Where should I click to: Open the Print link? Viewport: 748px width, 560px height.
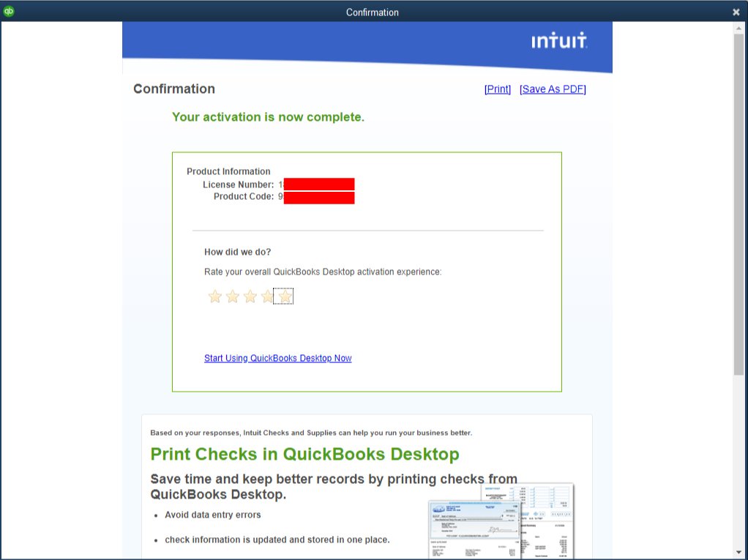(x=498, y=89)
